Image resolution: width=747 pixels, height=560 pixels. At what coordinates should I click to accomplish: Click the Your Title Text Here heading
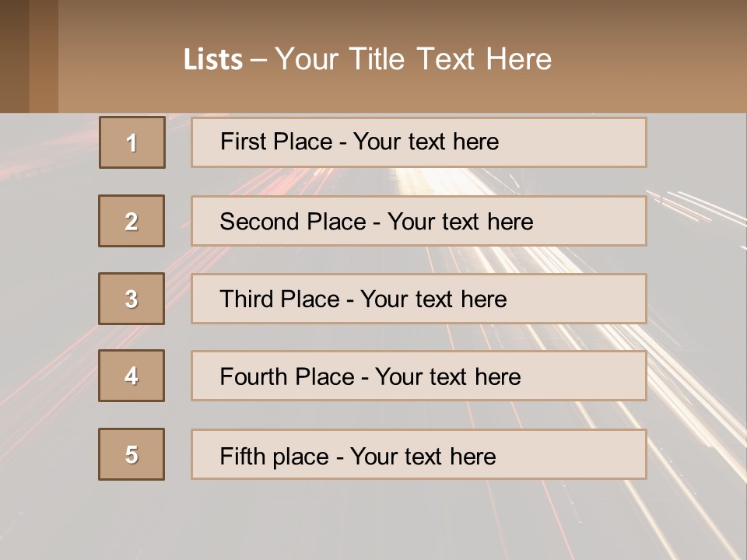413,59
